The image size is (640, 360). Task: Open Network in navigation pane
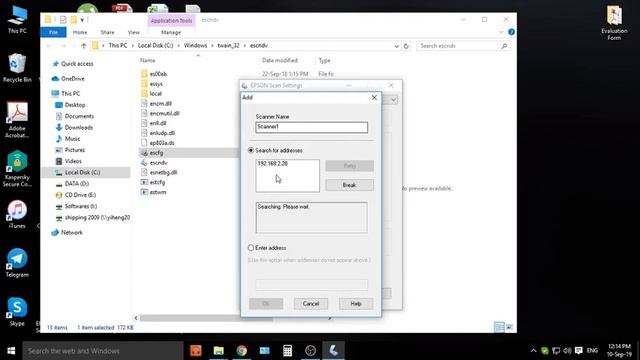point(71,232)
